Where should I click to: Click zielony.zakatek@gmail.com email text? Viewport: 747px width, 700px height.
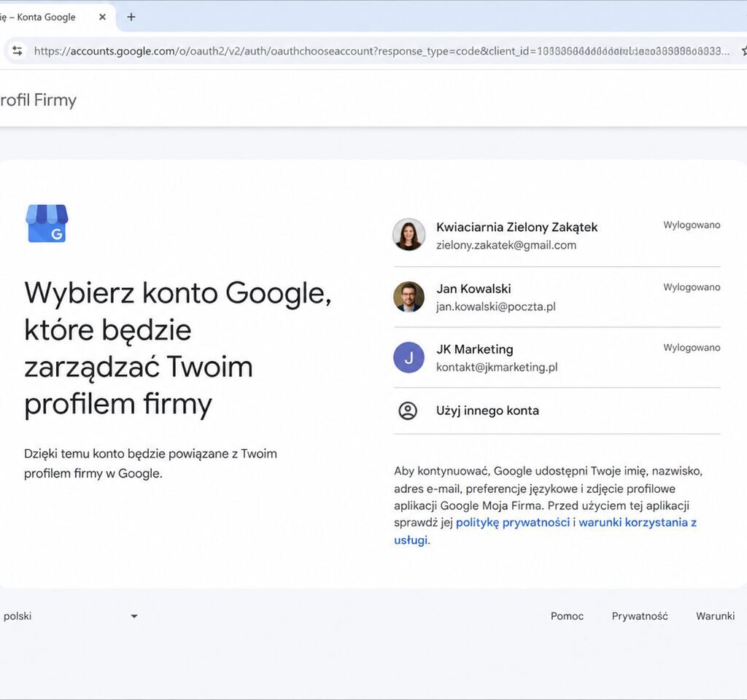506,245
